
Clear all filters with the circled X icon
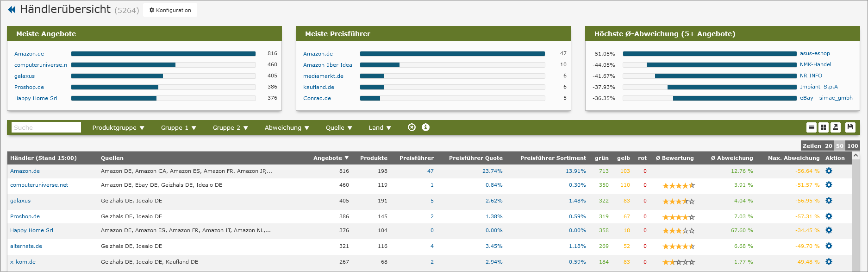click(x=412, y=127)
